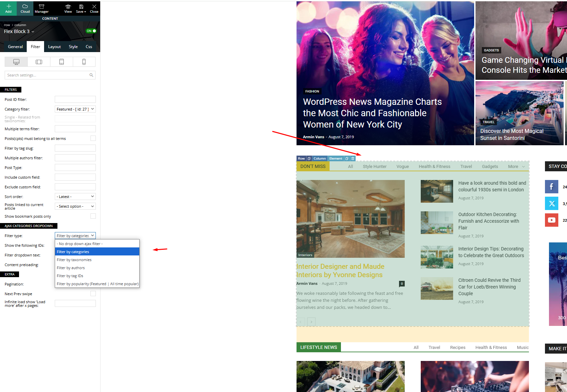Click the YouTube social icon
The height and width of the screenshot is (392, 567).
tap(551, 220)
